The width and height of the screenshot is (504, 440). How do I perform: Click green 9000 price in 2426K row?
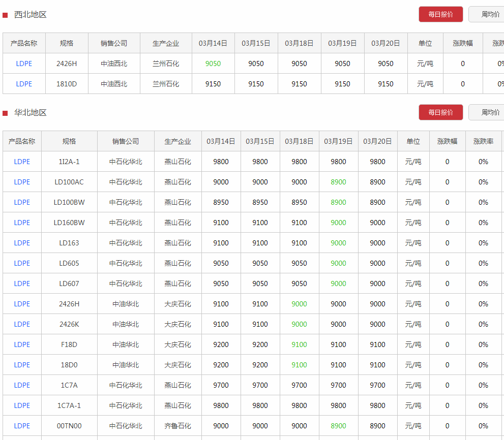(299, 324)
